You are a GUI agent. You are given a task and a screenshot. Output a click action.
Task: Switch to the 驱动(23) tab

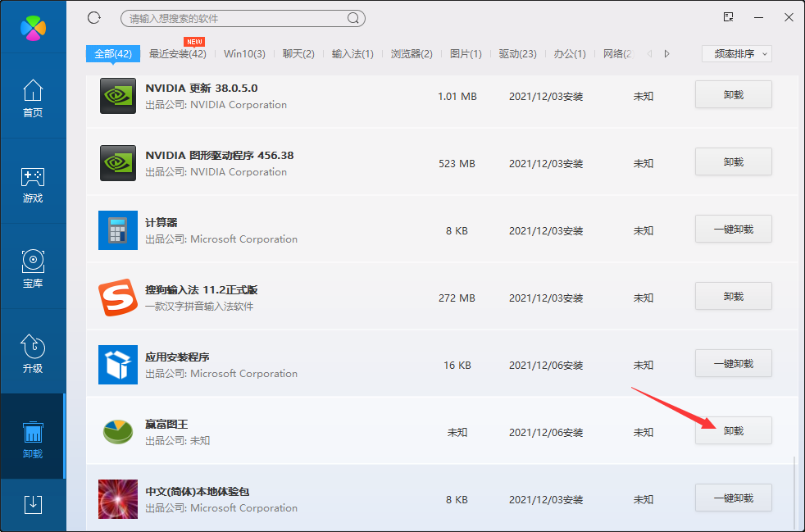coord(517,54)
